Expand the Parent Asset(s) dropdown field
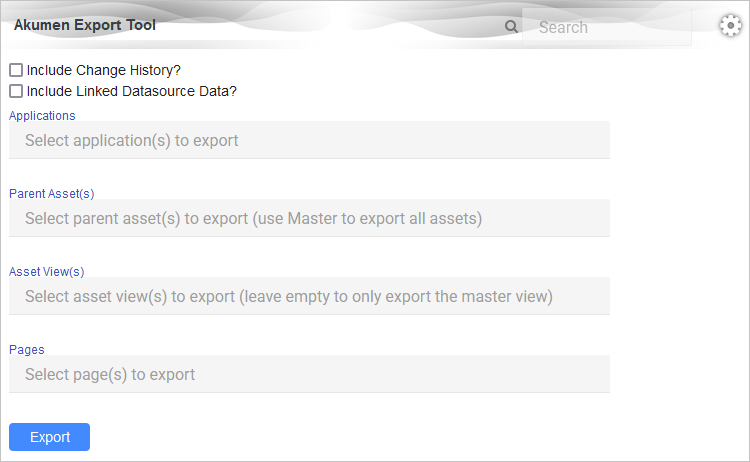 (309, 218)
